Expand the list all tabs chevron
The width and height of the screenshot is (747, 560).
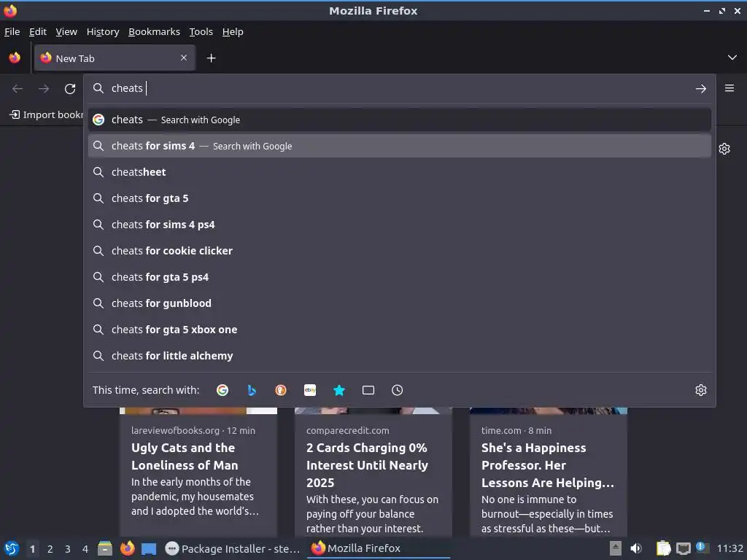[732, 58]
